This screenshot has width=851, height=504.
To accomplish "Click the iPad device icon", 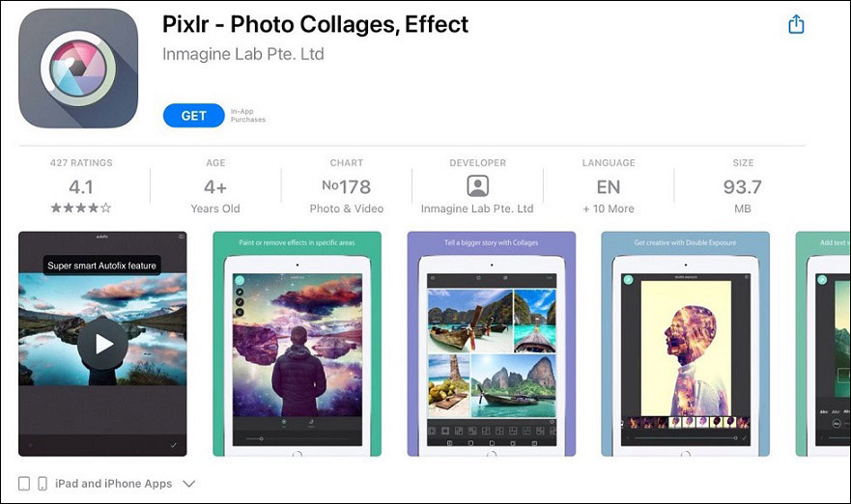I will click(24, 484).
